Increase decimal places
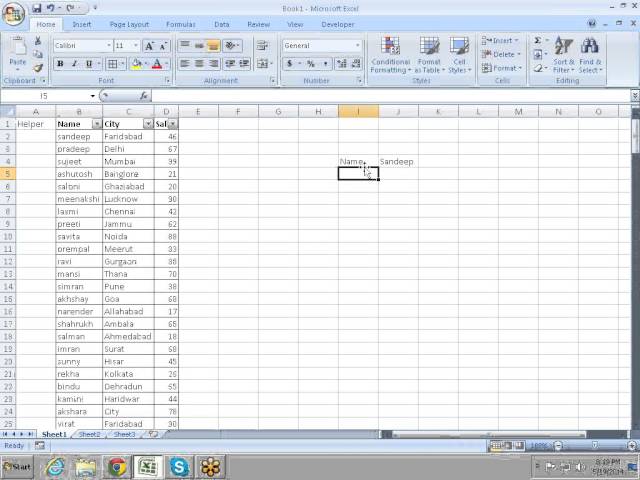This screenshot has width=640, height=480. [342, 64]
